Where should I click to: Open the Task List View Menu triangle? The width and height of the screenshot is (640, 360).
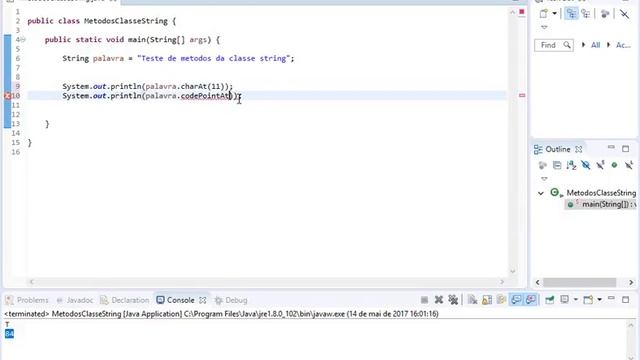pyautogui.click(x=544, y=27)
